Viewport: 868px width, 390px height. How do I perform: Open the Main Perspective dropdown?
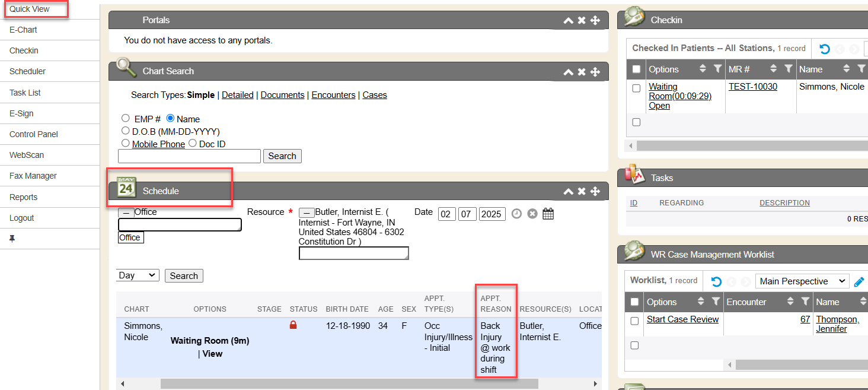click(802, 281)
